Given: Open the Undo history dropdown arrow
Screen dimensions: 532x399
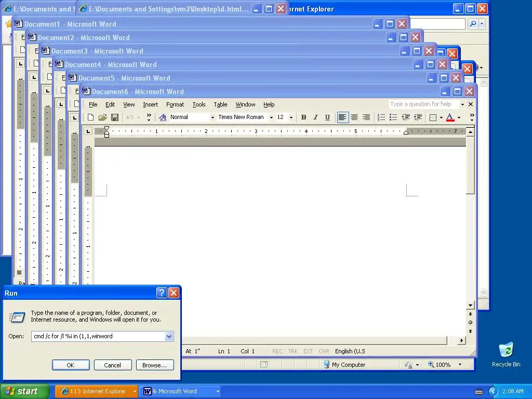Looking at the screenshot, I should (x=138, y=118).
